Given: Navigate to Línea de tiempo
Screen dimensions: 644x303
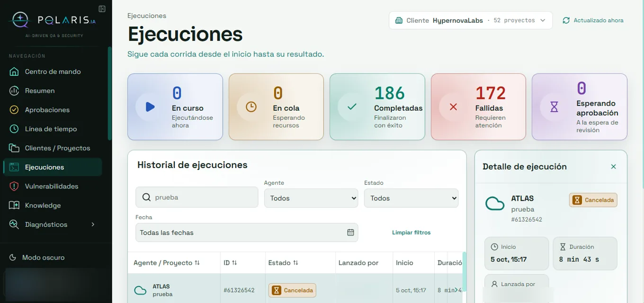Looking at the screenshot, I should click(53, 129).
